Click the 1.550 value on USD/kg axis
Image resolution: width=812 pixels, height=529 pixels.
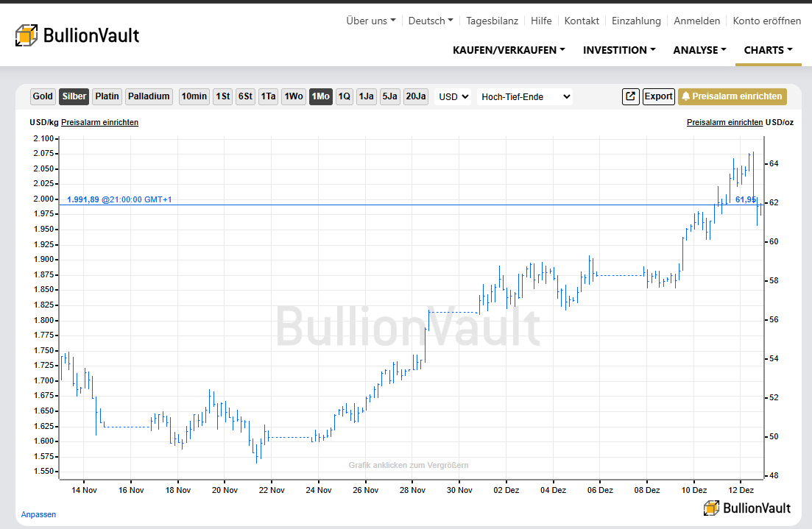pos(43,472)
